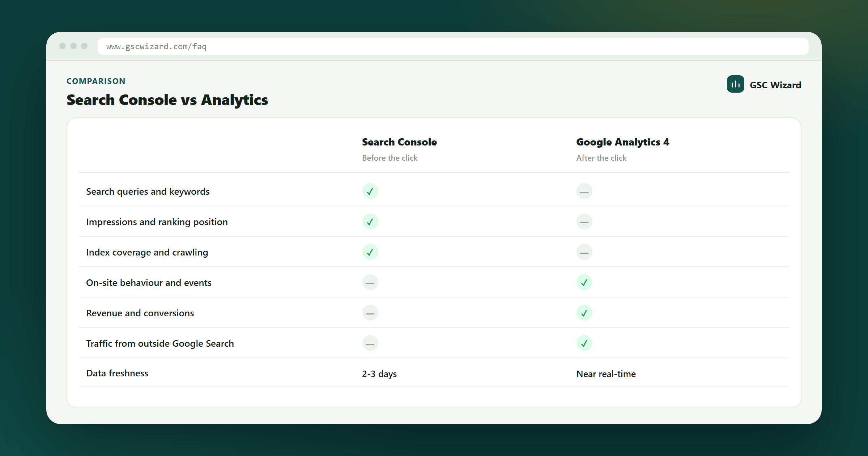Click the 'Data freshness' row label
This screenshot has height=456, width=868.
(x=117, y=373)
